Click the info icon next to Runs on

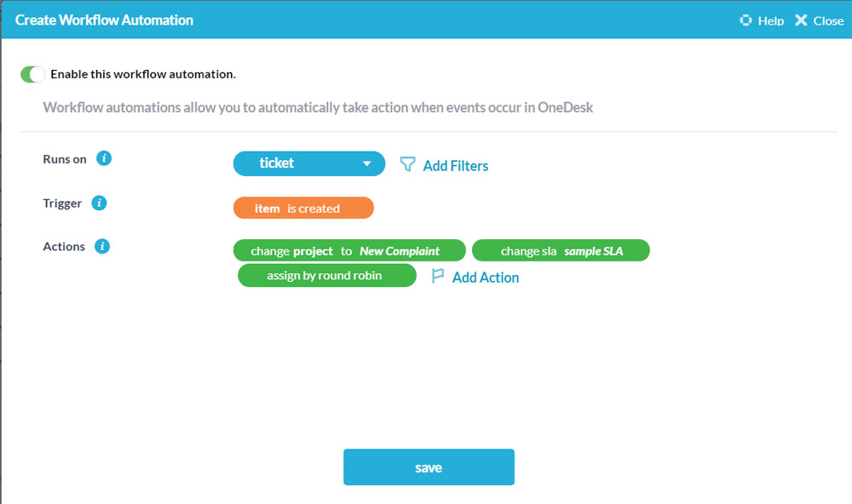pos(104,158)
